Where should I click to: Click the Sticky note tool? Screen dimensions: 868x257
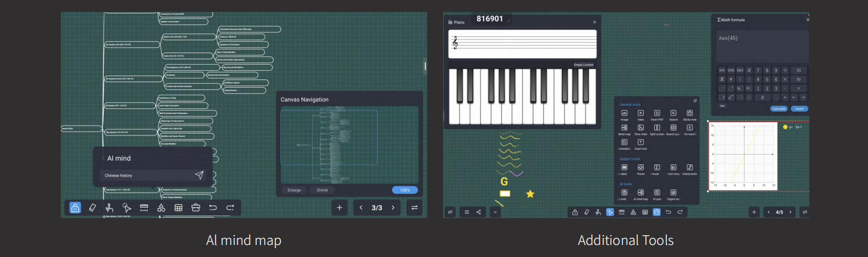(689, 113)
